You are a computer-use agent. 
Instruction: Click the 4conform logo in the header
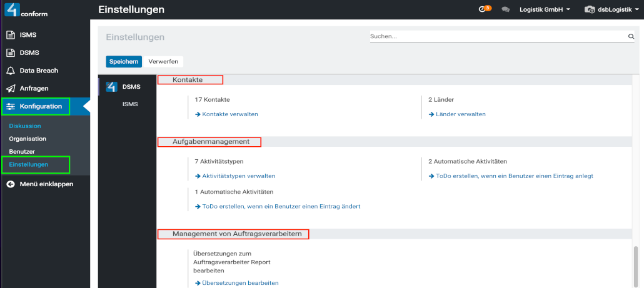26,10
